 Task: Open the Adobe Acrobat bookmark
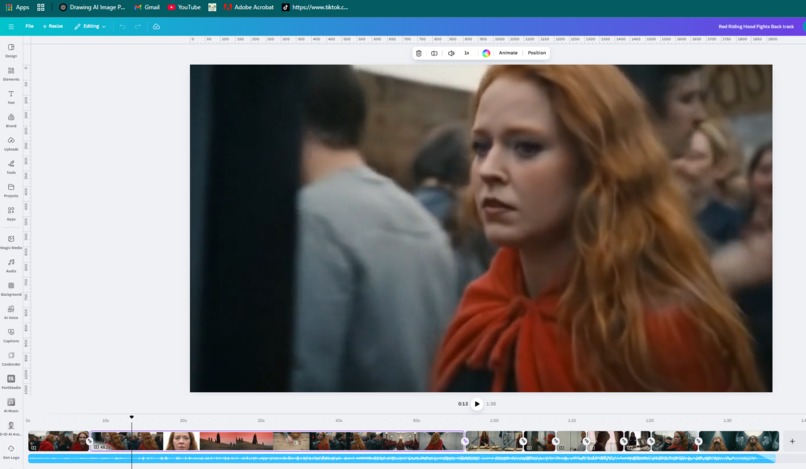(248, 7)
